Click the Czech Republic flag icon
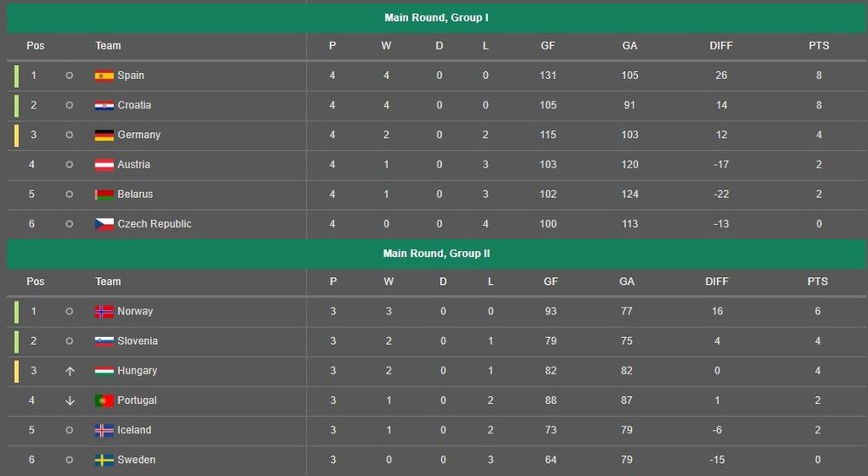 click(104, 224)
